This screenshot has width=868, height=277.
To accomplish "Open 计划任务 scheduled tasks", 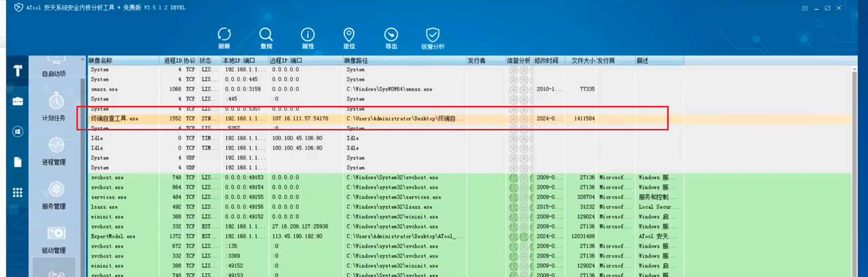I will click(54, 106).
